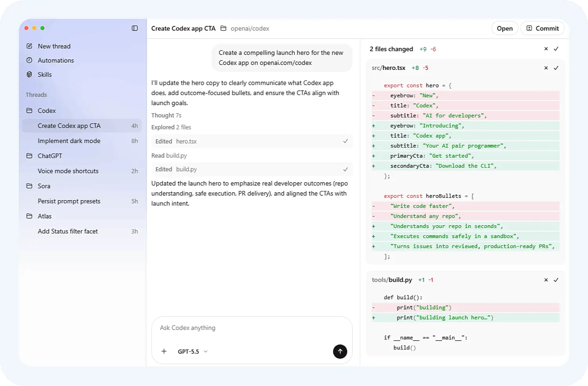Screen dimensions: 588x386
Task: Click the New thread label
Action: coord(54,46)
